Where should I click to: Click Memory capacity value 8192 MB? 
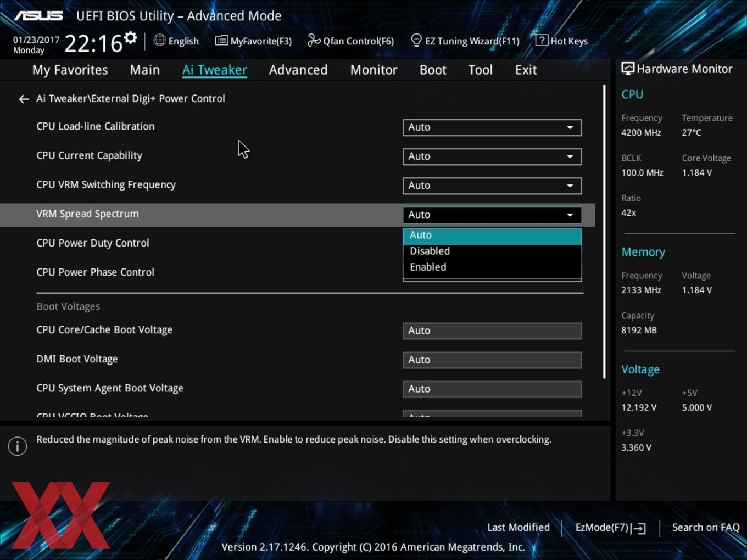point(639,330)
